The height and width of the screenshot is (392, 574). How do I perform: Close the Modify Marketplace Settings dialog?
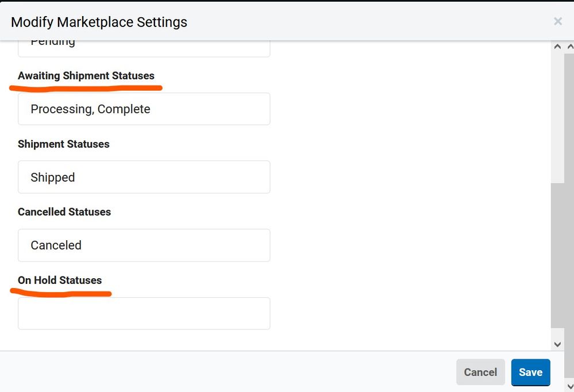tap(557, 21)
